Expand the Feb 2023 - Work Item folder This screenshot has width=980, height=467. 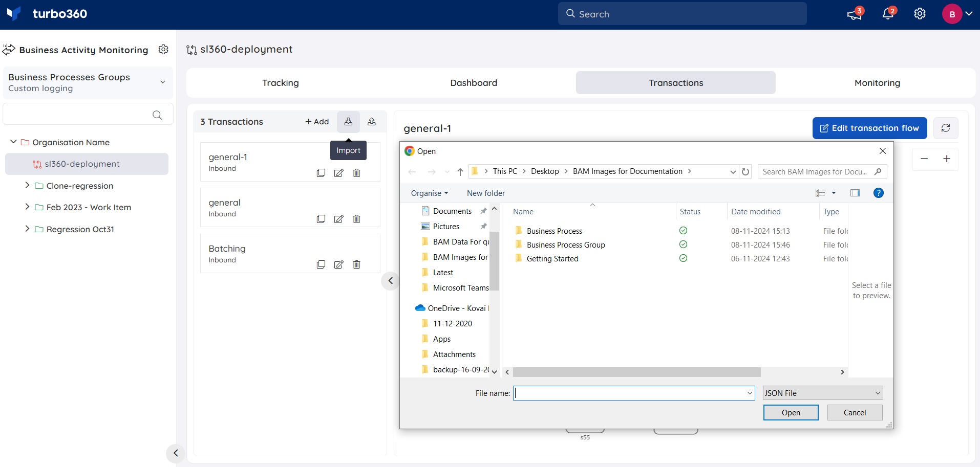point(27,207)
